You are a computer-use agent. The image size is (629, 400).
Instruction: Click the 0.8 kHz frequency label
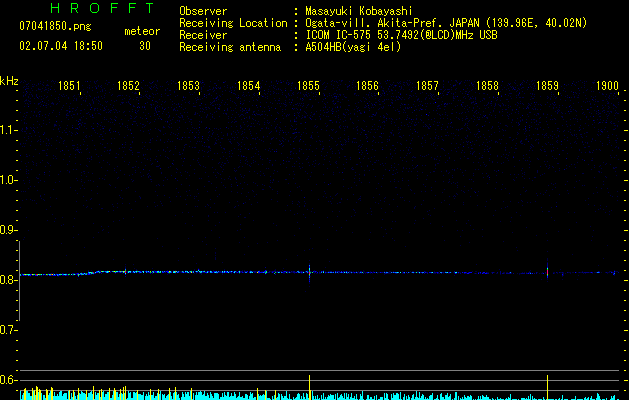click(x=7, y=280)
